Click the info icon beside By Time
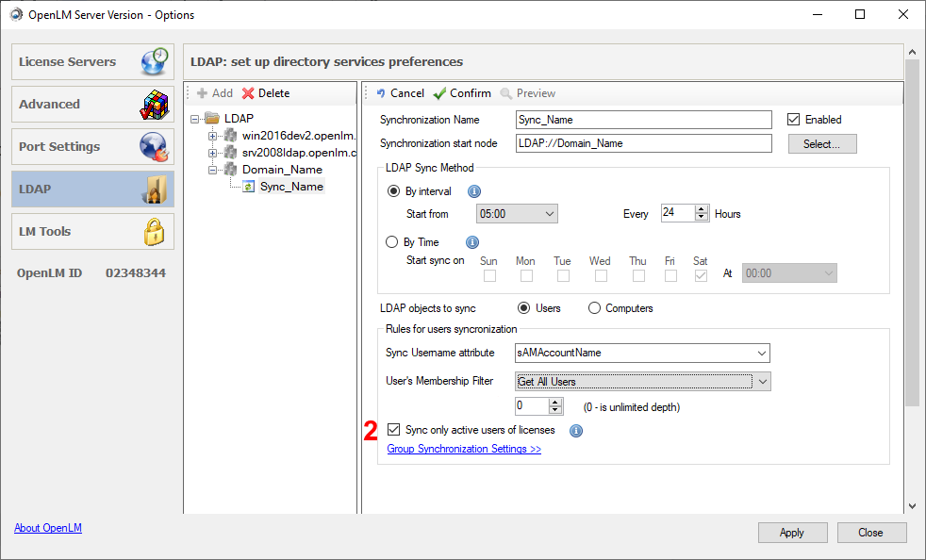 (472, 242)
